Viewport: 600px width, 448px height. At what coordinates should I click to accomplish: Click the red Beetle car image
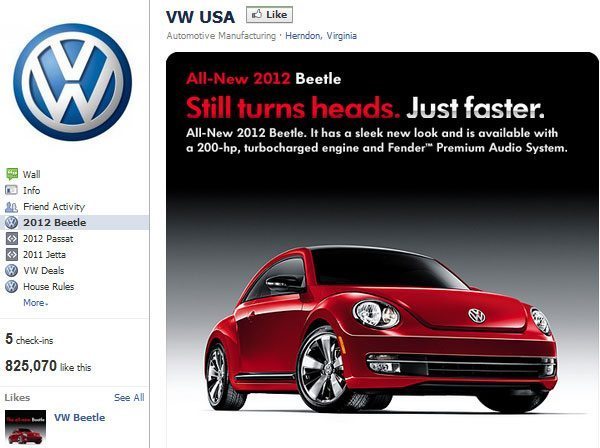click(x=381, y=329)
